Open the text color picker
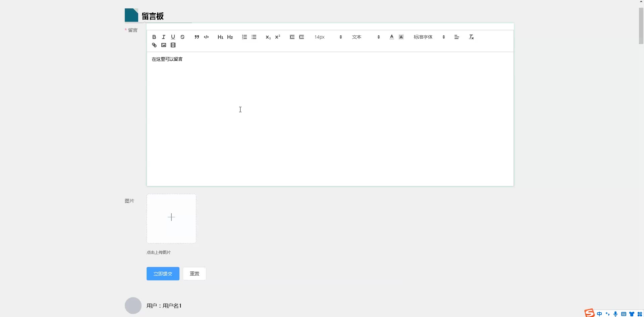This screenshot has height=317, width=644. (391, 37)
